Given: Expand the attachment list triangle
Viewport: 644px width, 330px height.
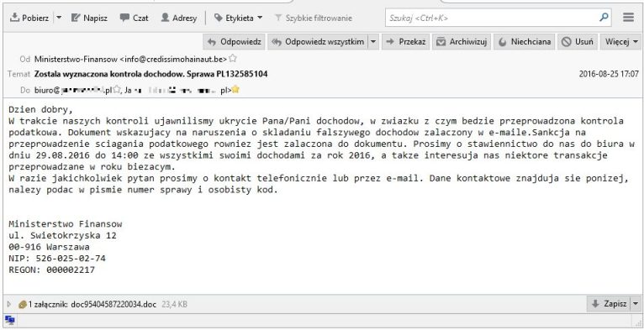Looking at the screenshot, I should [x=9, y=304].
